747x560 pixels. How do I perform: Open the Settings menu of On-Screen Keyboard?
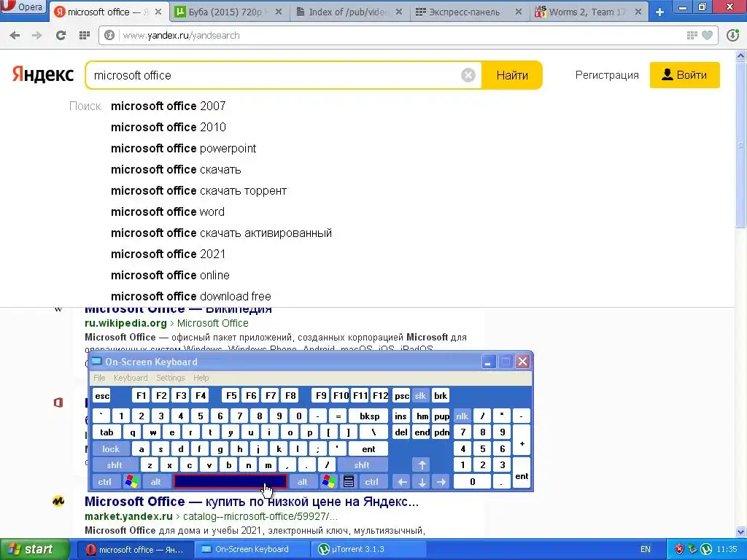(x=171, y=378)
